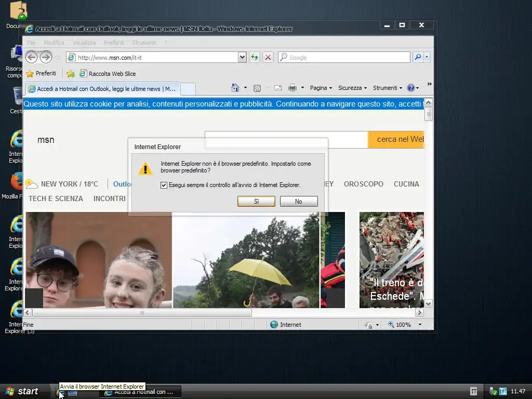532x399 pixels.
Task: Open the Modifica menu
Action: [x=54, y=43]
